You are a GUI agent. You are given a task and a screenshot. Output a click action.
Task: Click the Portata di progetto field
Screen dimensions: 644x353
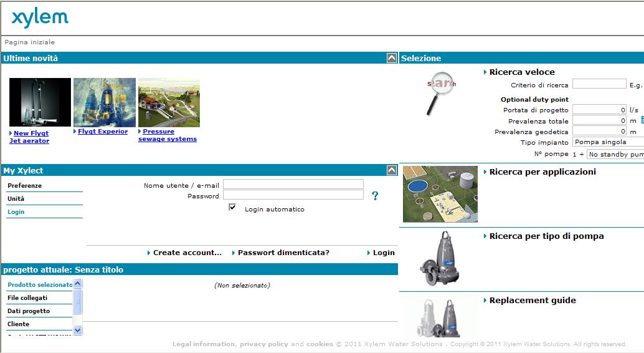[599, 109]
